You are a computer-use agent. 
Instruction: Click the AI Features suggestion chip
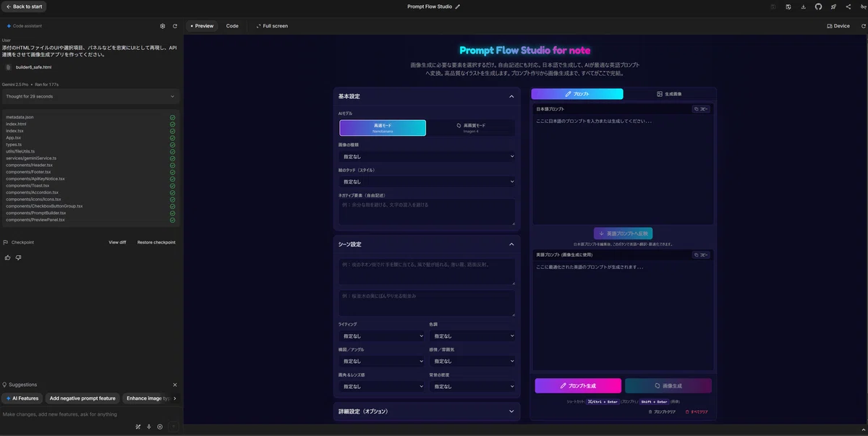point(22,398)
